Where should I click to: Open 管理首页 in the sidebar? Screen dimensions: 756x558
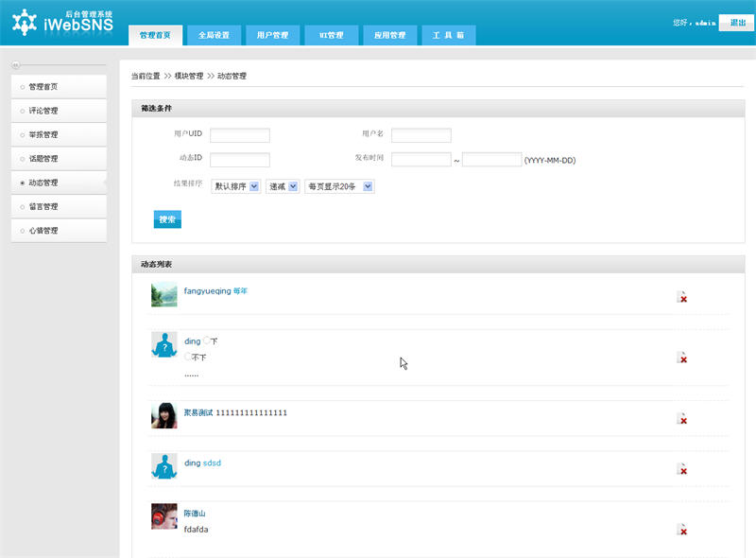(x=59, y=87)
